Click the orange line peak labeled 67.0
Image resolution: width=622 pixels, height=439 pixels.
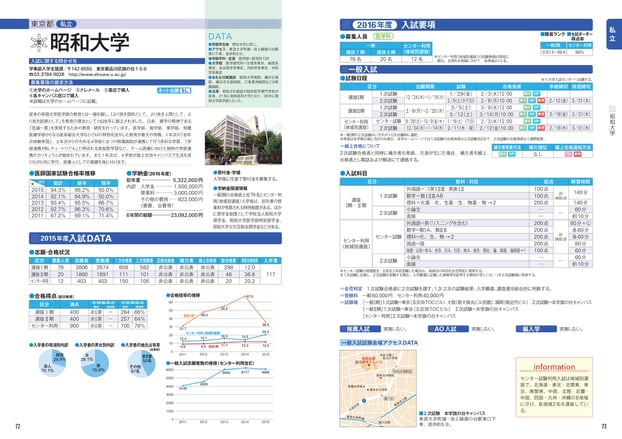(x=247, y=296)
